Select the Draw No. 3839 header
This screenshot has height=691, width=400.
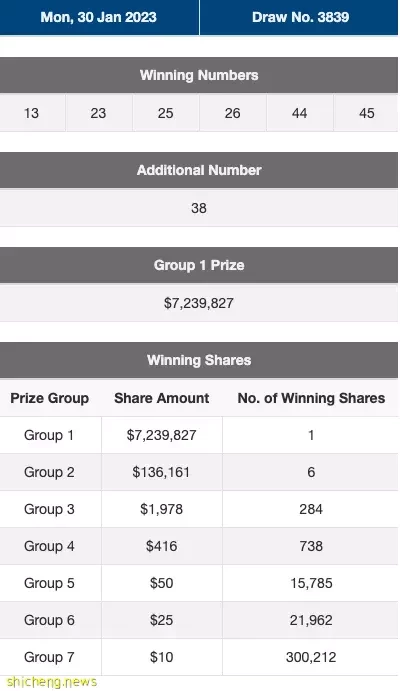(x=300, y=17)
